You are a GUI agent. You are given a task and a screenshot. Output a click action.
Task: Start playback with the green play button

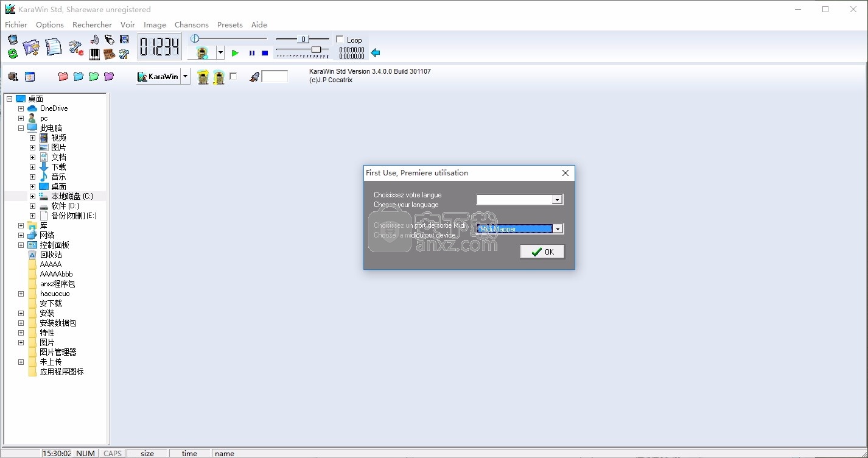tap(235, 53)
